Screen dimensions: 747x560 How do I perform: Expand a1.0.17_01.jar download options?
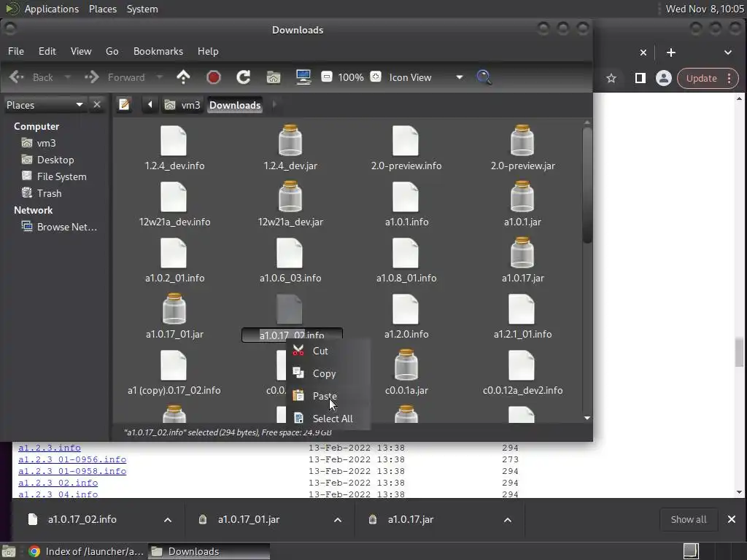click(338, 519)
